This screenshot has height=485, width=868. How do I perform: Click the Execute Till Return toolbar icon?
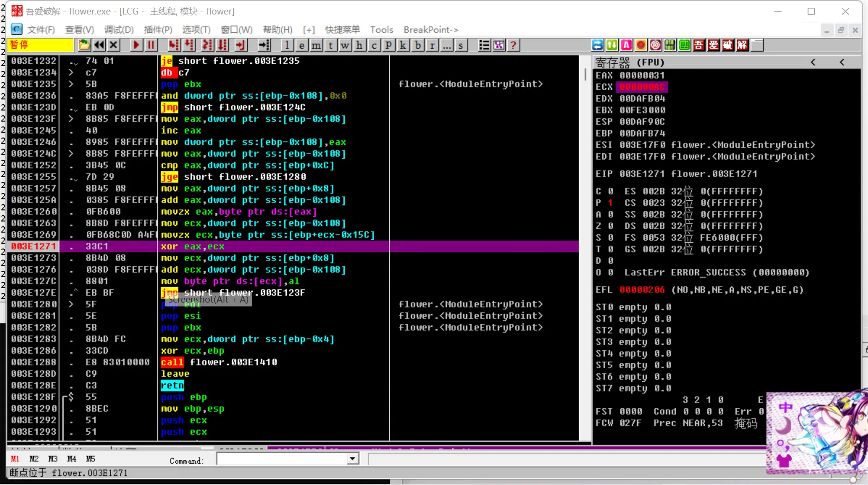click(x=241, y=45)
